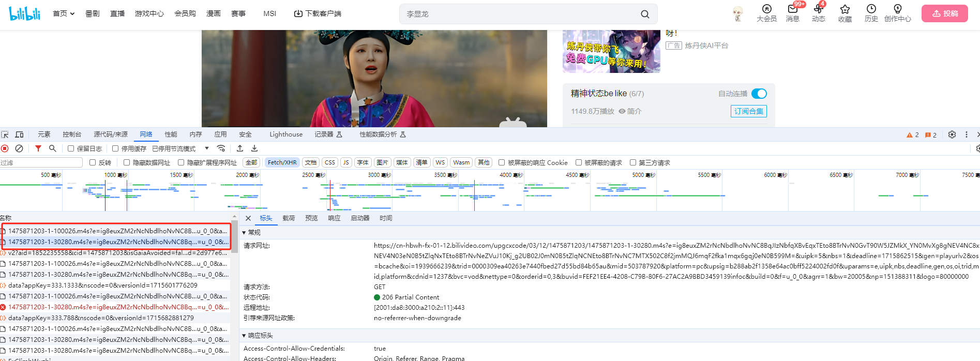The width and height of the screenshot is (980, 361).
Task: Click the export HAR download icon
Action: tap(254, 148)
